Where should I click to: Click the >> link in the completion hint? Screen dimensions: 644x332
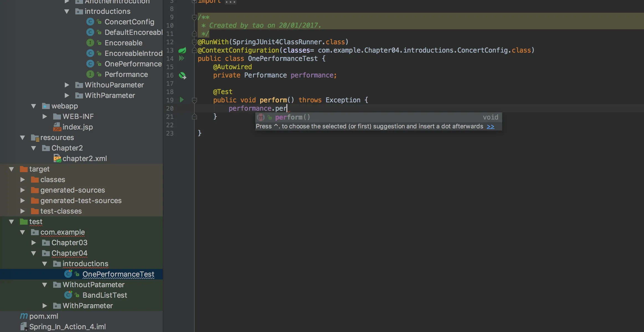[x=490, y=126]
